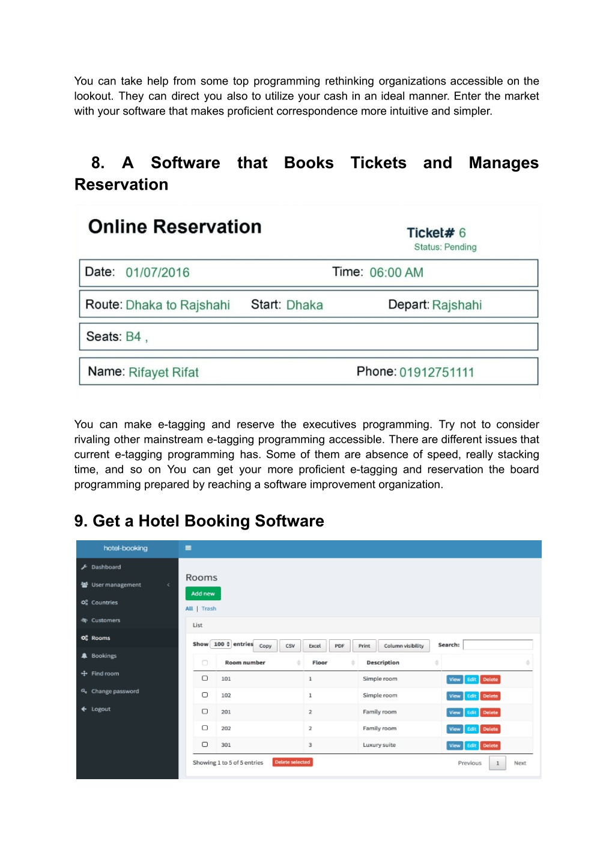Select Countries in the sidebar menu
This screenshot has height=868, width=615.
pyautogui.click(x=105, y=602)
